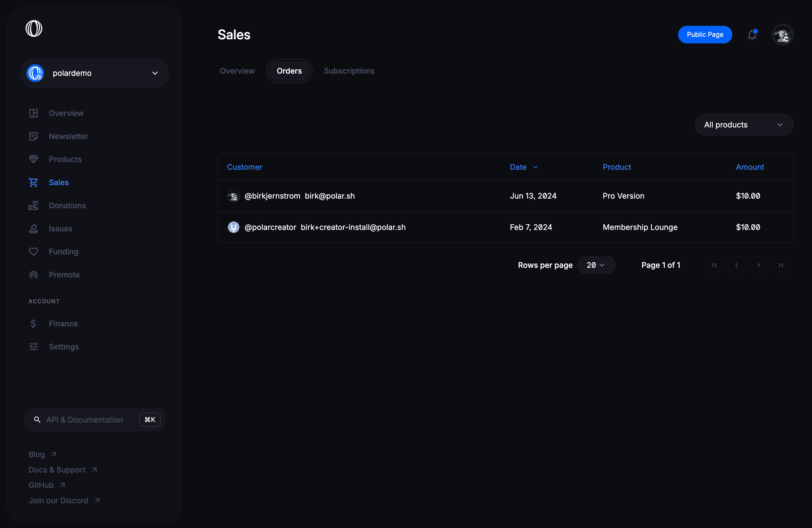Navigate to Donations section
812x528 pixels.
click(x=67, y=205)
